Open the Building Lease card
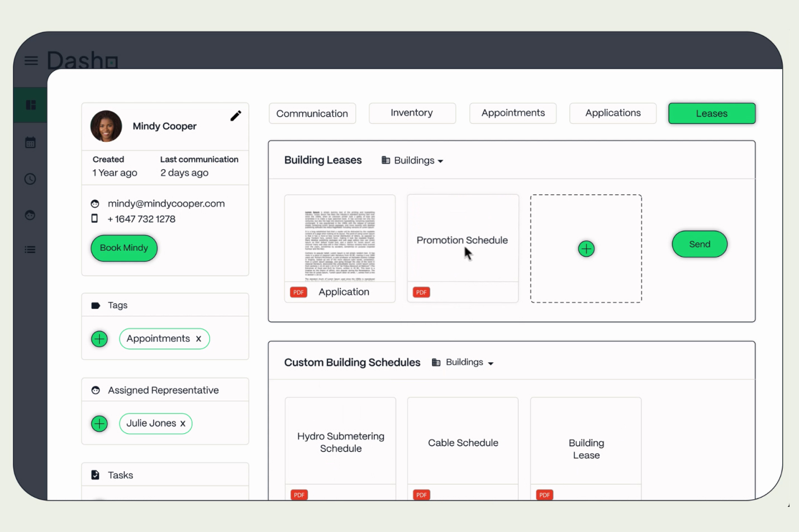This screenshot has width=799, height=532. [586, 448]
